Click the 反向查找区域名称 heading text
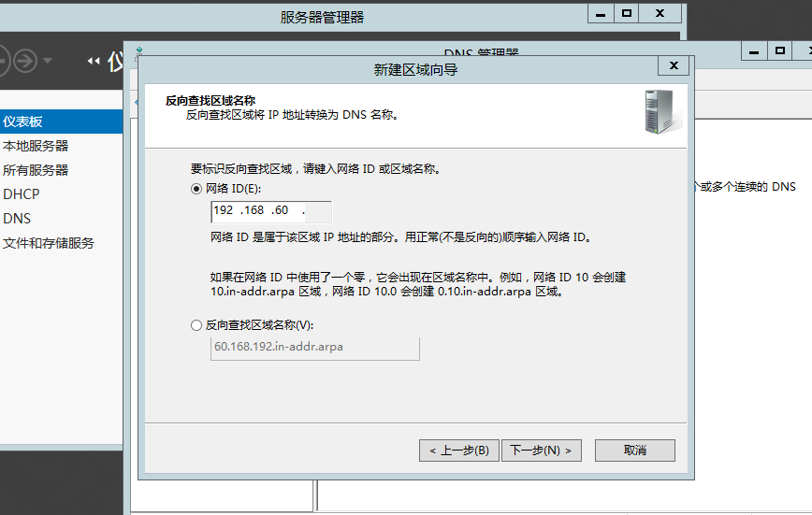This screenshot has height=515, width=812. tap(210, 100)
